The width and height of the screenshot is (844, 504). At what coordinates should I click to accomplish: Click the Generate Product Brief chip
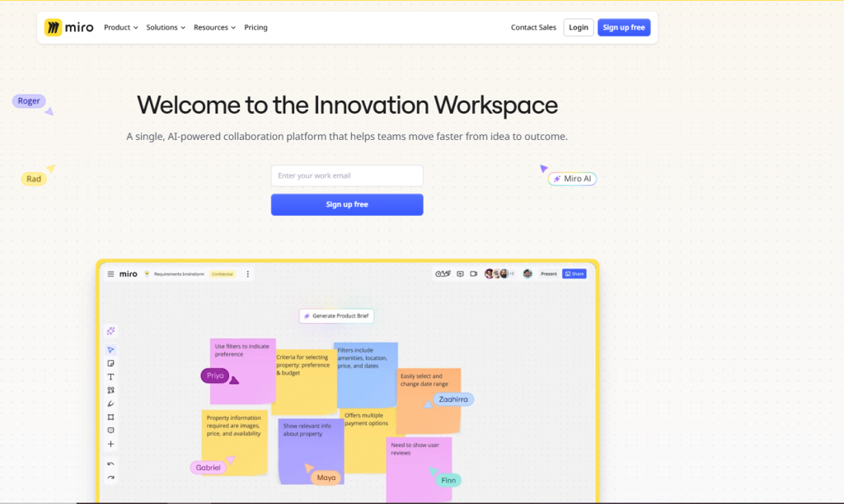(336, 315)
